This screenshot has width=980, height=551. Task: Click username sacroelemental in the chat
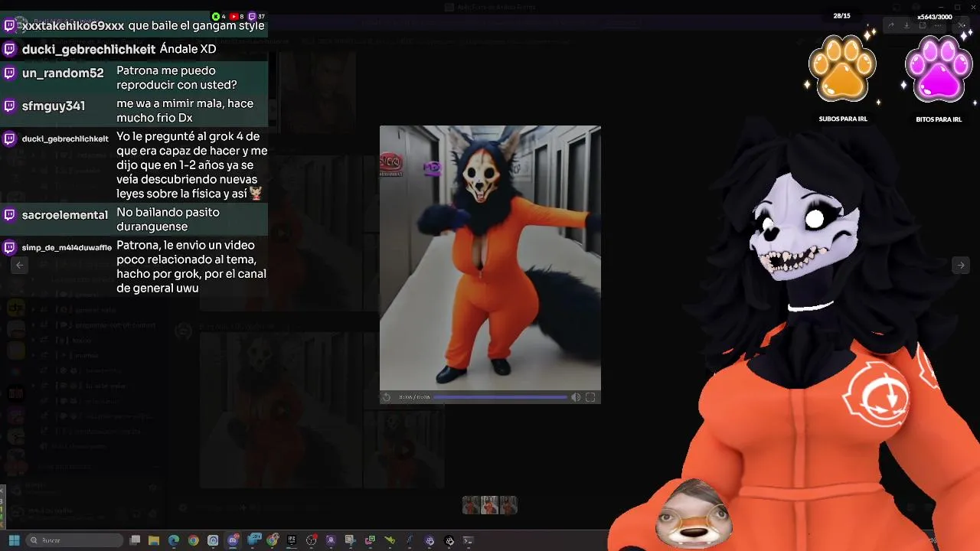click(65, 215)
